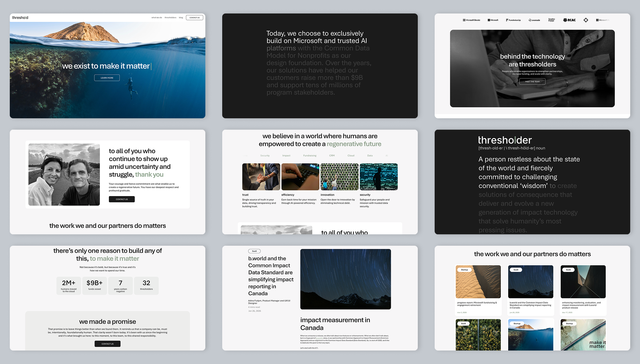Click the Meet the Team button
Viewport: 640px width, 364px height.
[532, 82]
